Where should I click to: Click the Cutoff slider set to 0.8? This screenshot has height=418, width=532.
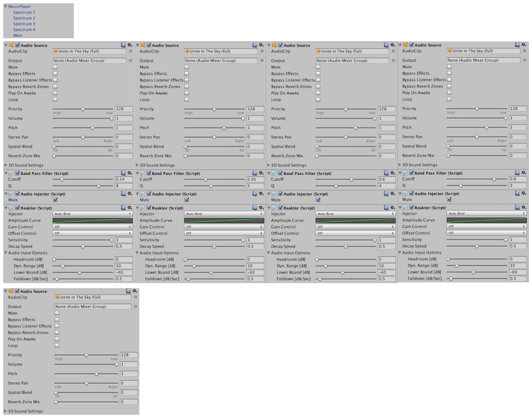[x=476, y=179]
